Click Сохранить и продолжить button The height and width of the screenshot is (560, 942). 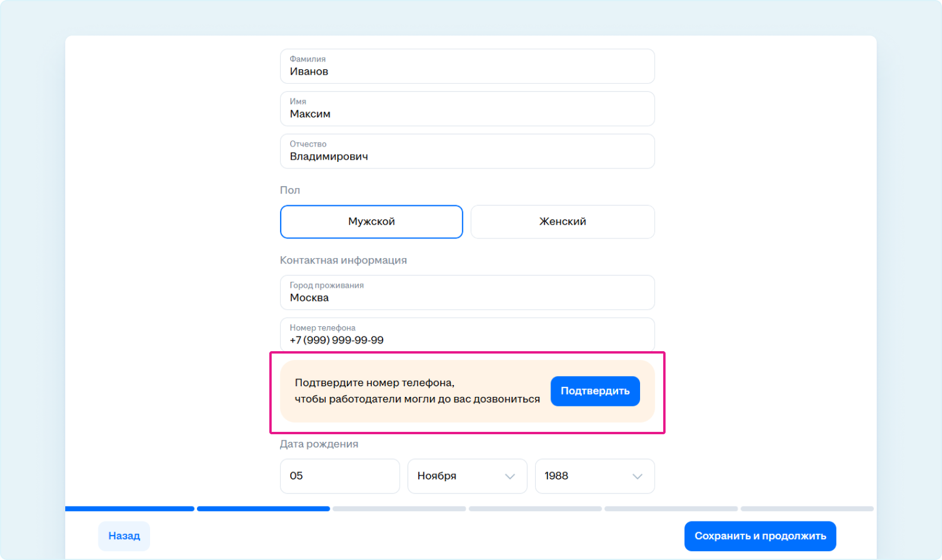[760, 536]
